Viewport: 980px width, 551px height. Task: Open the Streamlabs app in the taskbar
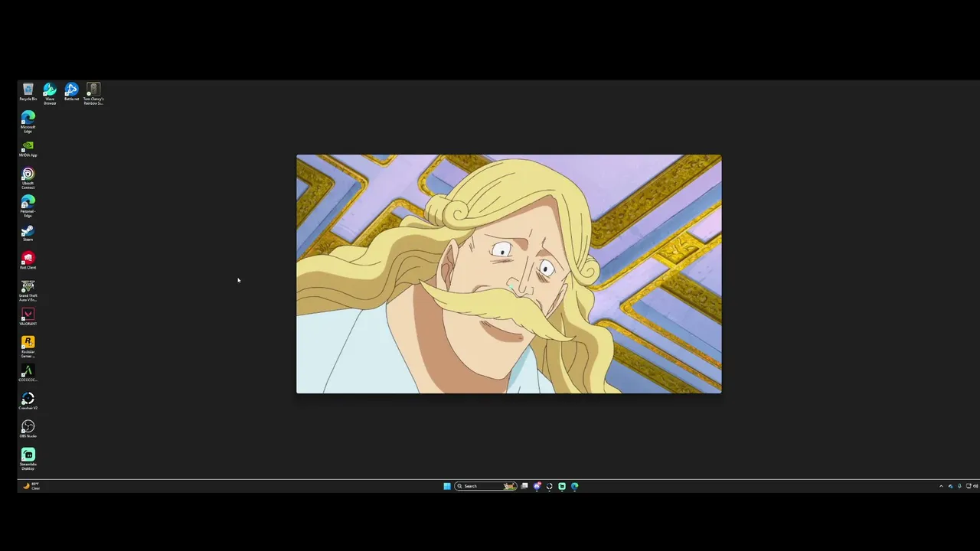(562, 486)
